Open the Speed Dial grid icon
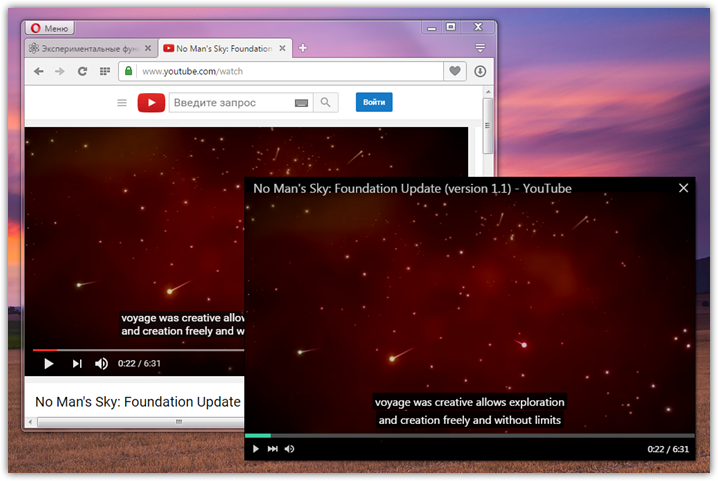Viewport: 718px width, 481px height. [105, 71]
